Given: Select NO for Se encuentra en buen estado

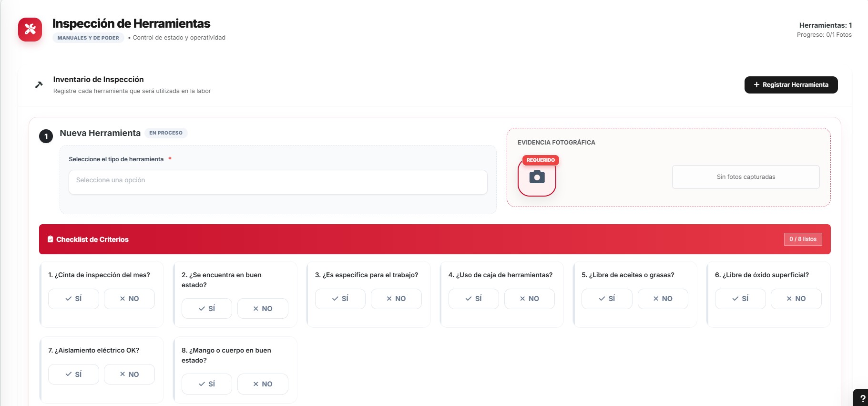Looking at the screenshot, I should [x=263, y=309].
